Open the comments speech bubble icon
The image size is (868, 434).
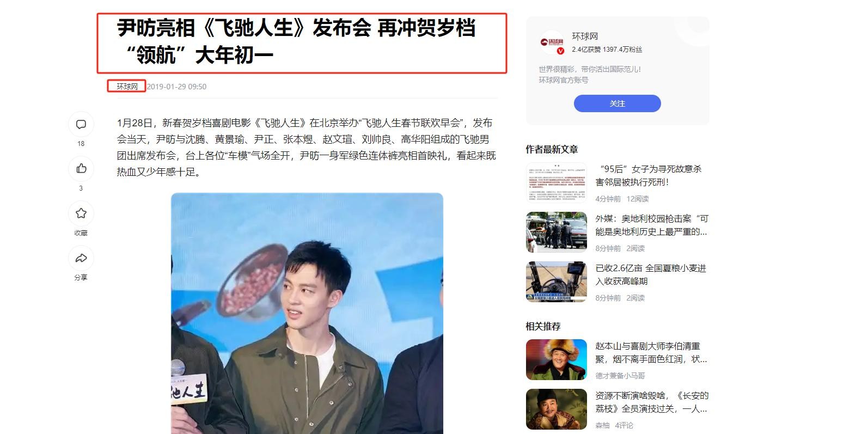click(81, 124)
